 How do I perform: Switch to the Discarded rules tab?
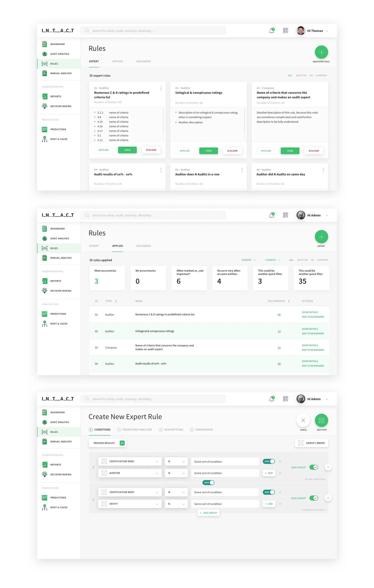pyautogui.click(x=143, y=61)
